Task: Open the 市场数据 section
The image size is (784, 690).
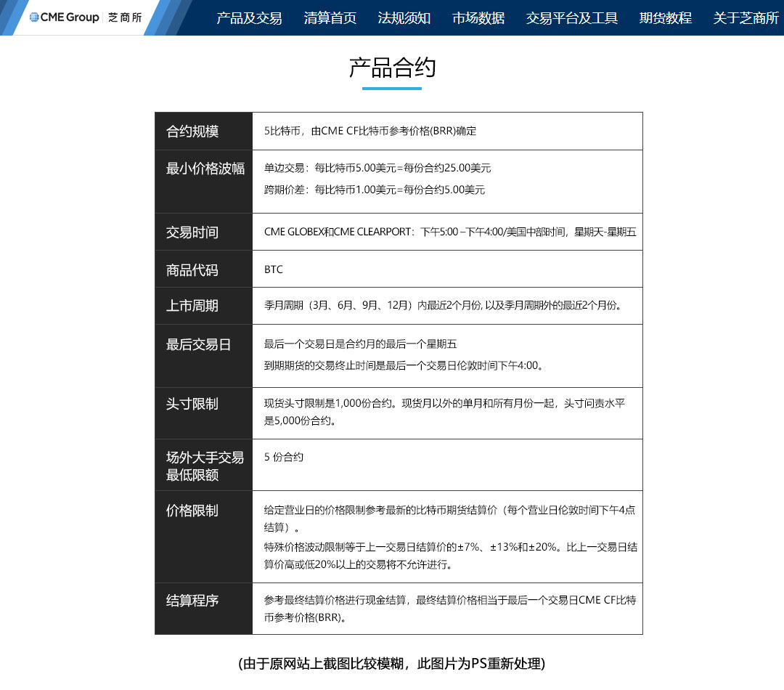Action: (478, 20)
